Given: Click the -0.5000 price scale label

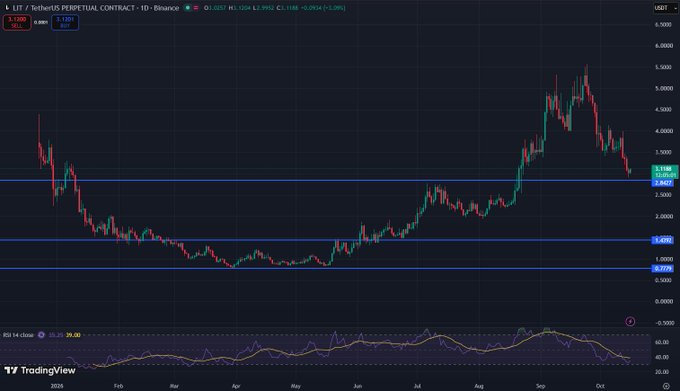Looking at the screenshot, I should [x=663, y=323].
